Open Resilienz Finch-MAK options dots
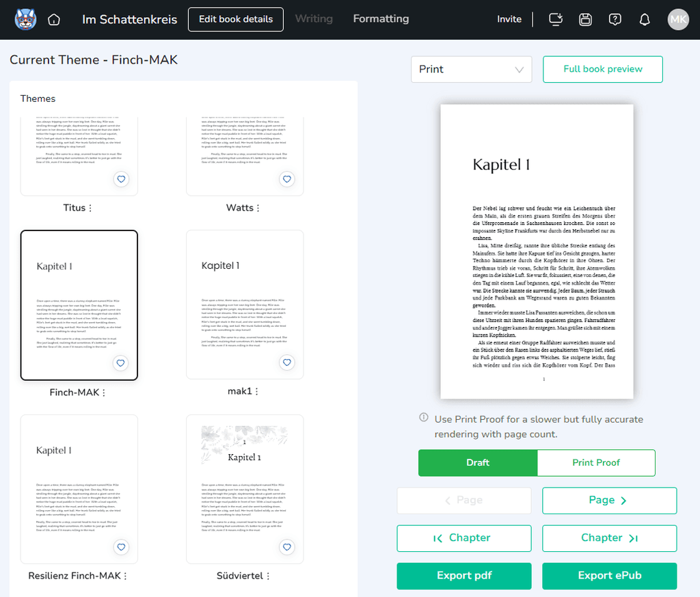 tap(126, 576)
